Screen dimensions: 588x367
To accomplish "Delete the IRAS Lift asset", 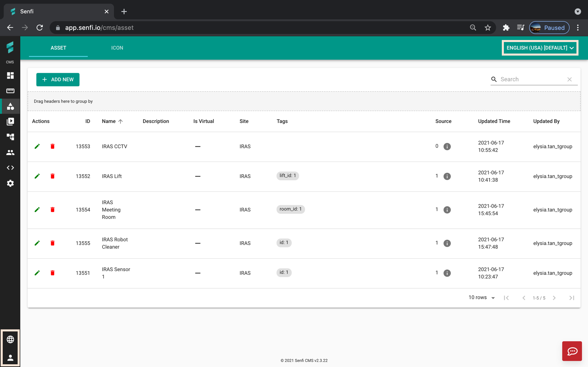I will [53, 176].
